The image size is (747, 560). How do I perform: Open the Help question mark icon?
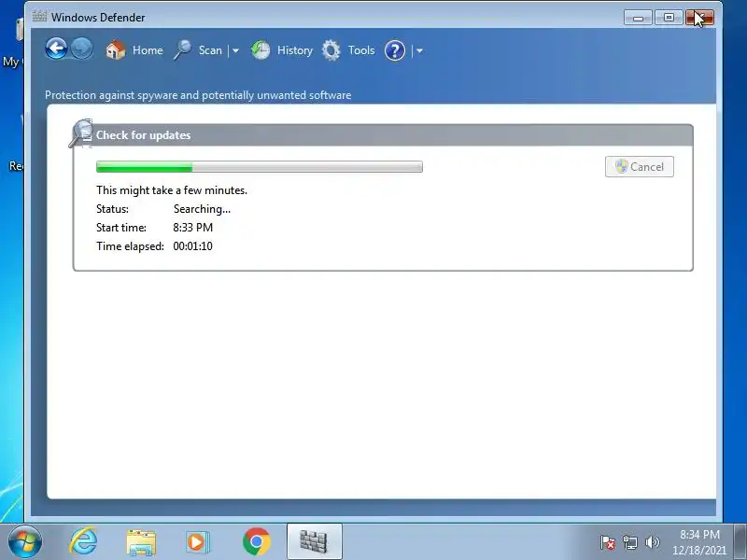tap(395, 50)
